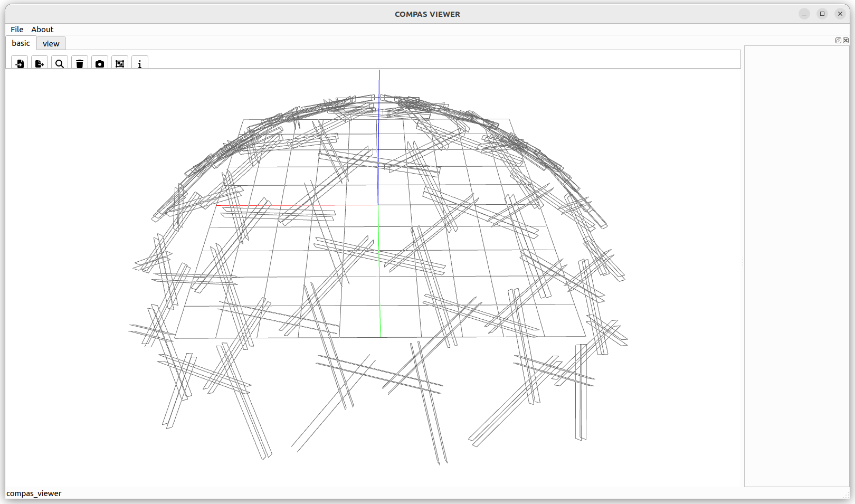The width and height of the screenshot is (855, 504).
Task: Capture a screenshot with the camera icon
Action: point(100,63)
